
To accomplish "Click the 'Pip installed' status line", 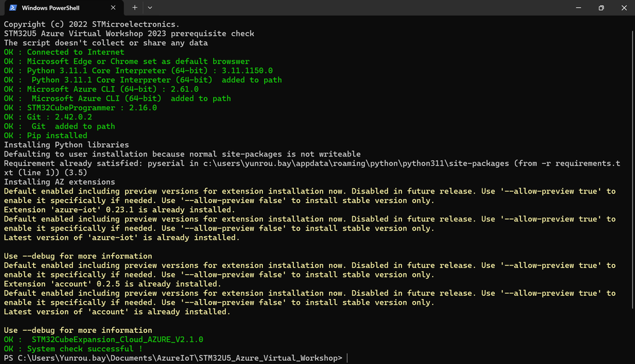I will [x=46, y=136].
